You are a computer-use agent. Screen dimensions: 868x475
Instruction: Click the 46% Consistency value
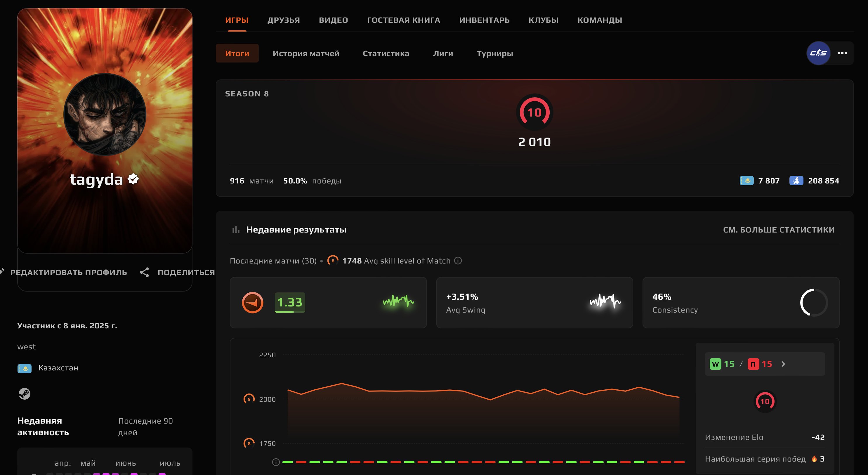[x=662, y=297]
